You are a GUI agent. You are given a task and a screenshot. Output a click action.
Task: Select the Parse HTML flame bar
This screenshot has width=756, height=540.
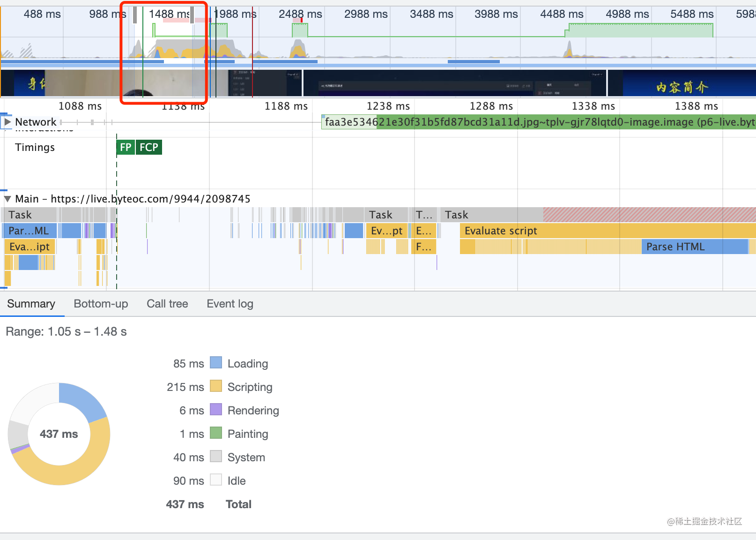tap(695, 247)
